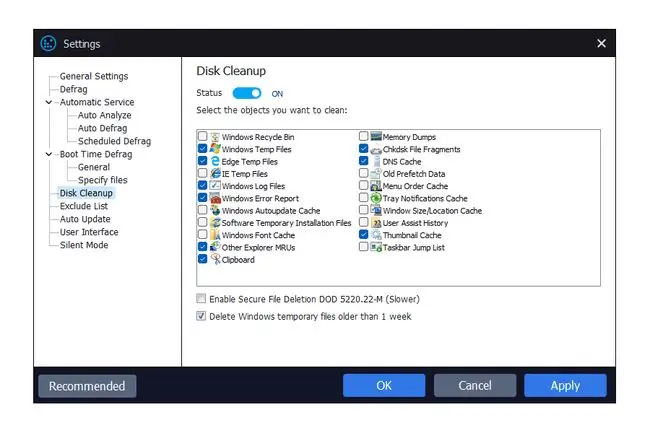The height and width of the screenshot is (433, 650).
Task: Click the Other Explorer MRUs icon
Action: (215, 247)
